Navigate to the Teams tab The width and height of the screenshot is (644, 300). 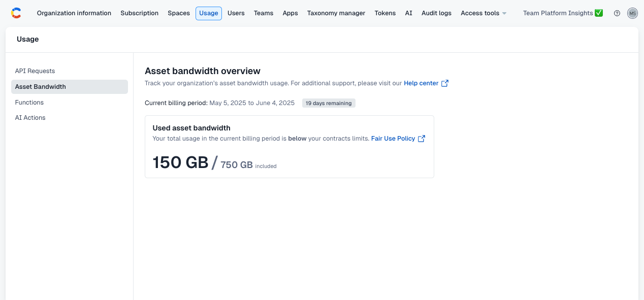[264, 13]
